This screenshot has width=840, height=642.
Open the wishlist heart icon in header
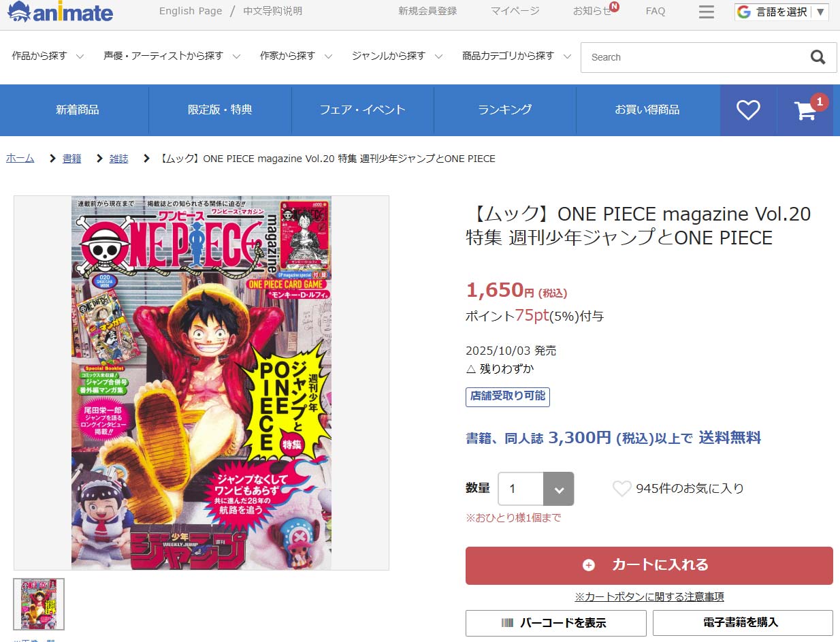748,110
